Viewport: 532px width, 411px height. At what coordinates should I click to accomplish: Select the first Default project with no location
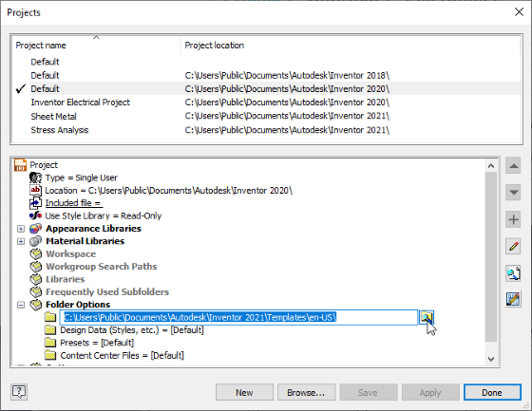[267, 62]
